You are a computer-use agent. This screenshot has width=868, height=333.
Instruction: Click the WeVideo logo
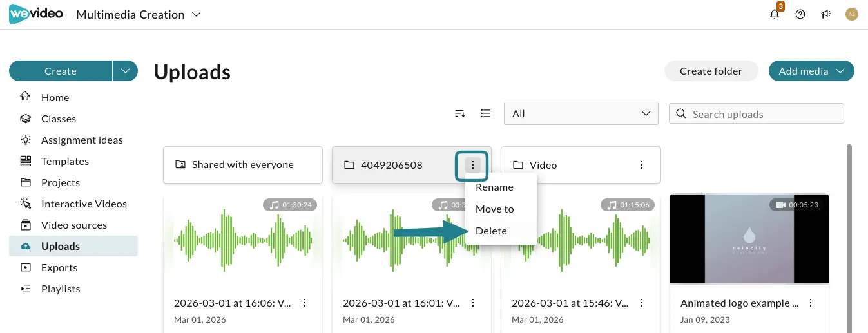(36, 14)
